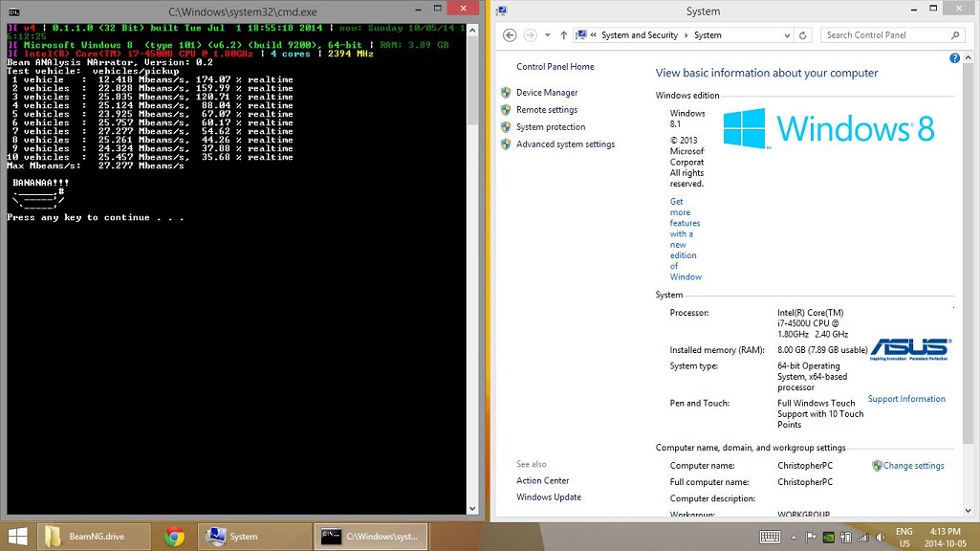Click System window scrollbar down arrow

point(969,511)
